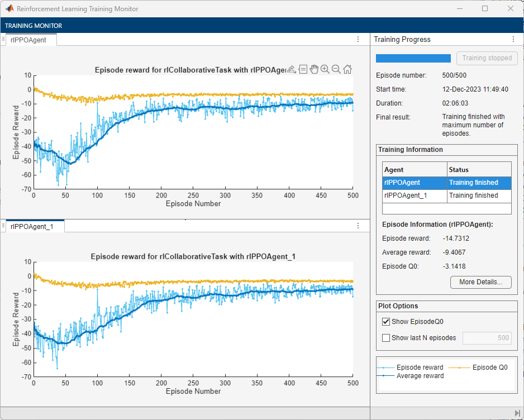Enable Show last N episodes checkbox
Image resolution: width=524 pixels, height=420 pixels.
coord(386,337)
